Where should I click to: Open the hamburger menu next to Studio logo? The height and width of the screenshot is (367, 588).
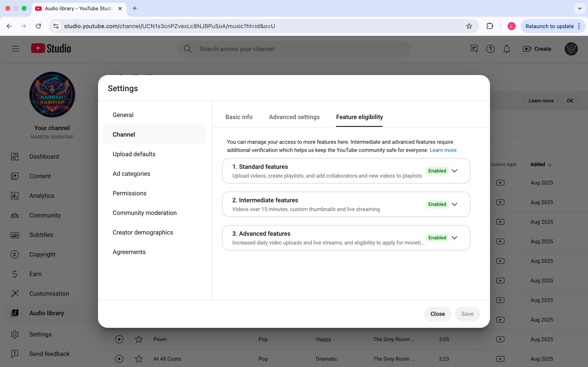click(16, 49)
